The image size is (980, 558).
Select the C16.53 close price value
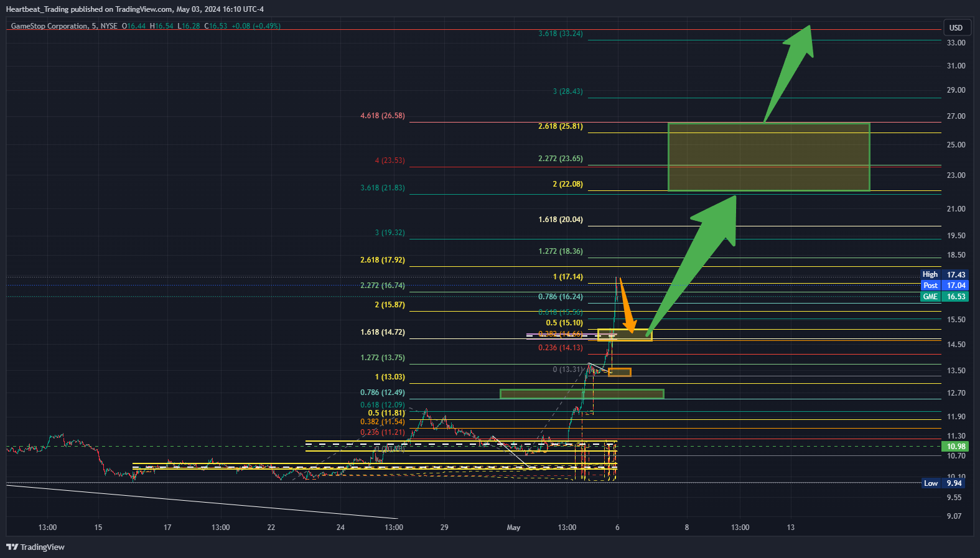coord(216,26)
